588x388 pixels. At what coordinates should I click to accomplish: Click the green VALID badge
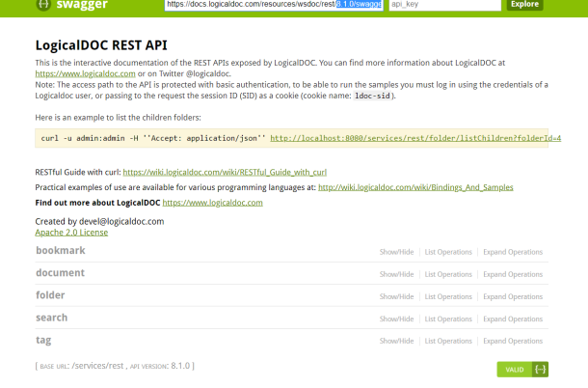pos(514,370)
